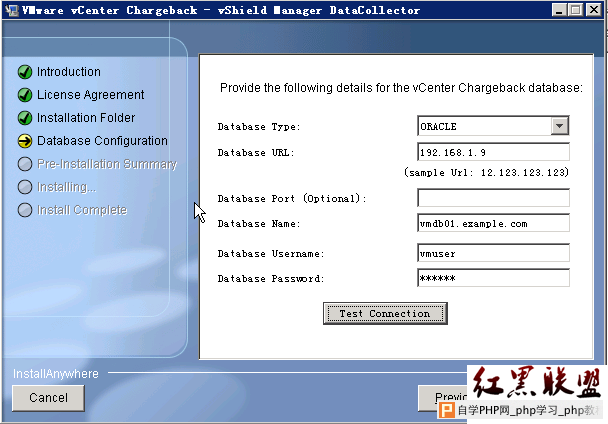This screenshot has width=608, height=424.
Task: Click the Database Type label
Action: (259, 127)
